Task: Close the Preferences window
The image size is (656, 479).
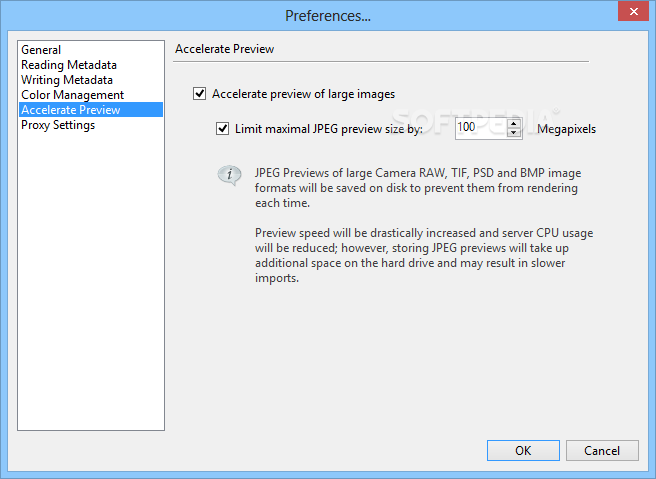Action: point(633,11)
